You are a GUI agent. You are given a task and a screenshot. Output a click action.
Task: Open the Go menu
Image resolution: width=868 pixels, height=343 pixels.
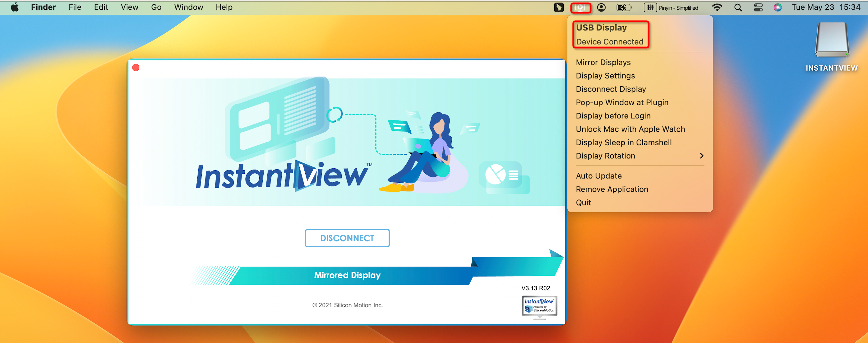[156, 7]
